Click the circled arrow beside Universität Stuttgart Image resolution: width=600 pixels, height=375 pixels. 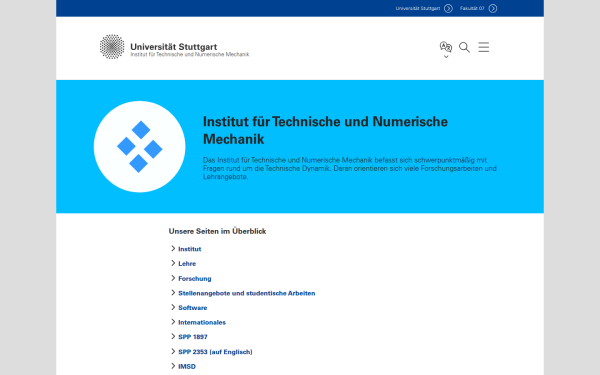[x=448, y=8]
